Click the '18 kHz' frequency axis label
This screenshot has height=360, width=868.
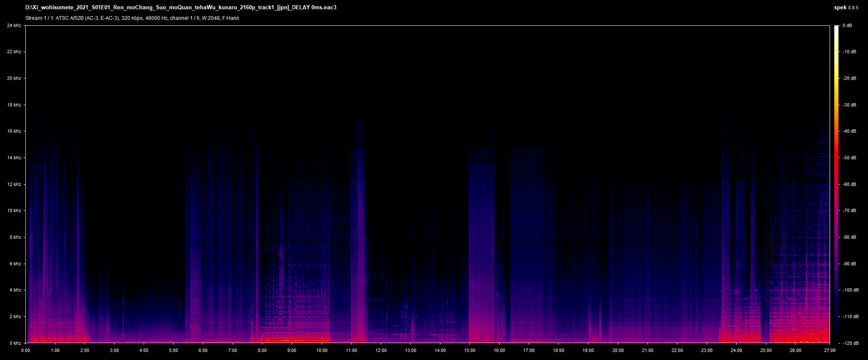click(14, 105)
